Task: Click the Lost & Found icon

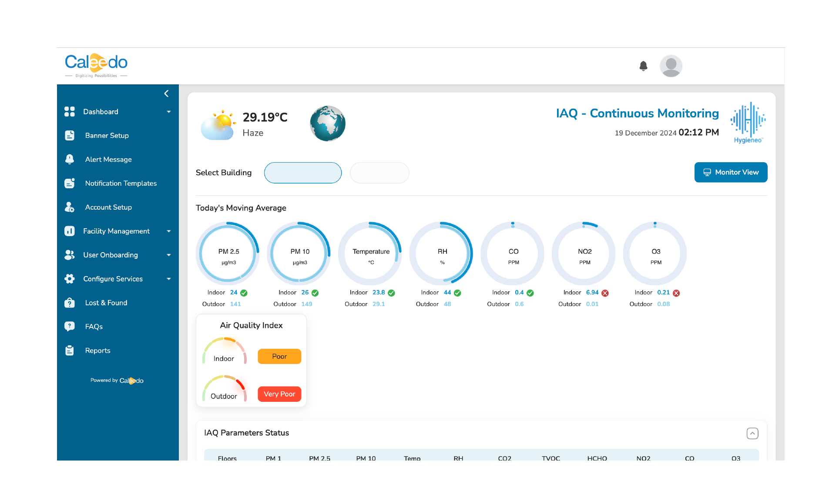Action: click(70, 303)
